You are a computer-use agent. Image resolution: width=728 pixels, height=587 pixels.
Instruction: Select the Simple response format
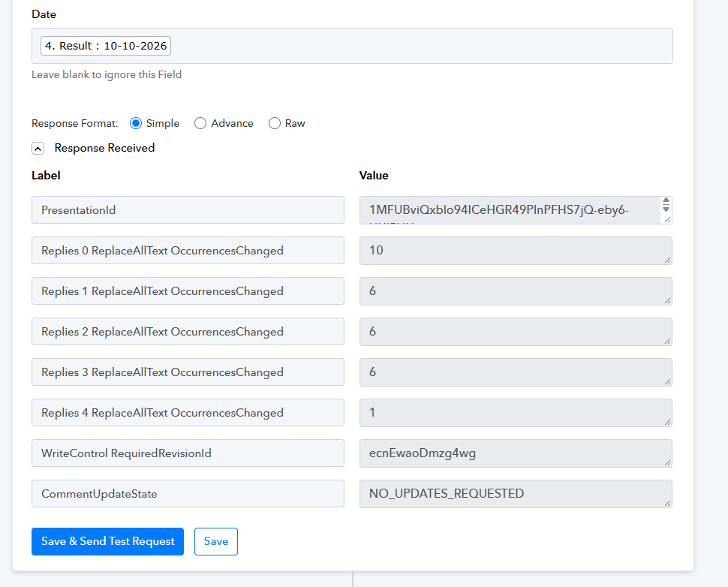136,123
